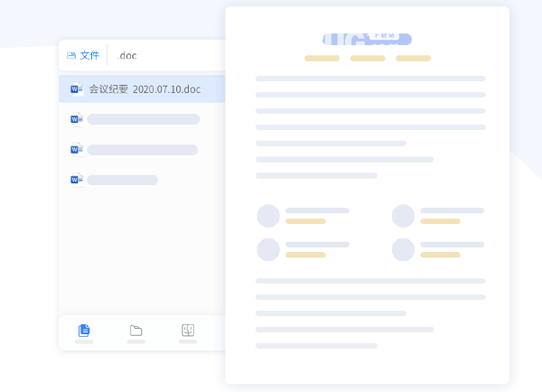Image resolution: width=542 pixels, height=392 pixels.
Task: Click the 文件 file type label
Action: pyautogui.click(x=89, y=55)
